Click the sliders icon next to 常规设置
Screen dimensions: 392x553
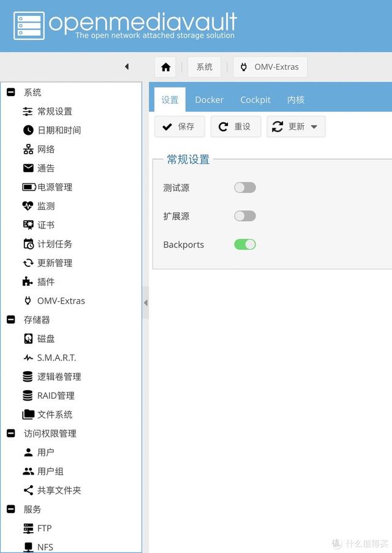click(28, 111)
